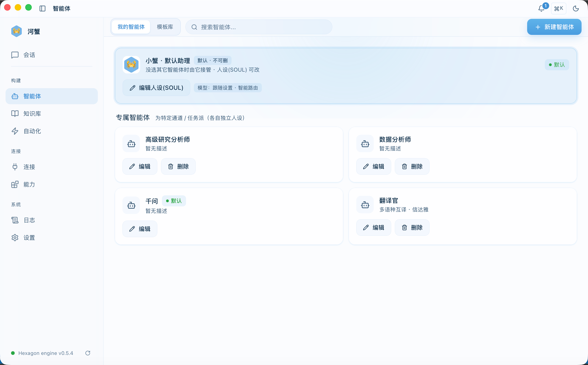
Task: Click the 翻译官 title
Action: tap(389, 201)
